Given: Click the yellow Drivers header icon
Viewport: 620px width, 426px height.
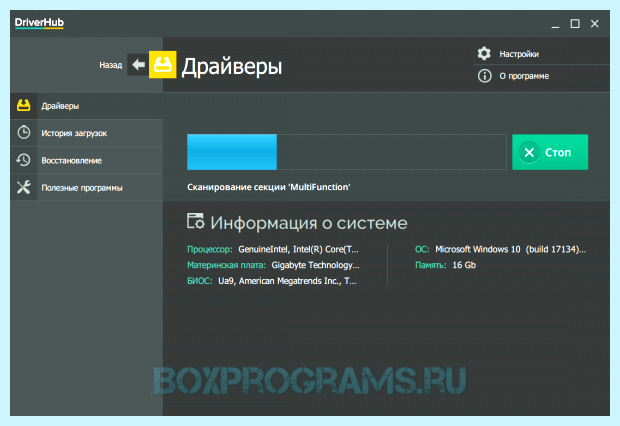Looking at the screenshot, I should click(x=163, y=64).
